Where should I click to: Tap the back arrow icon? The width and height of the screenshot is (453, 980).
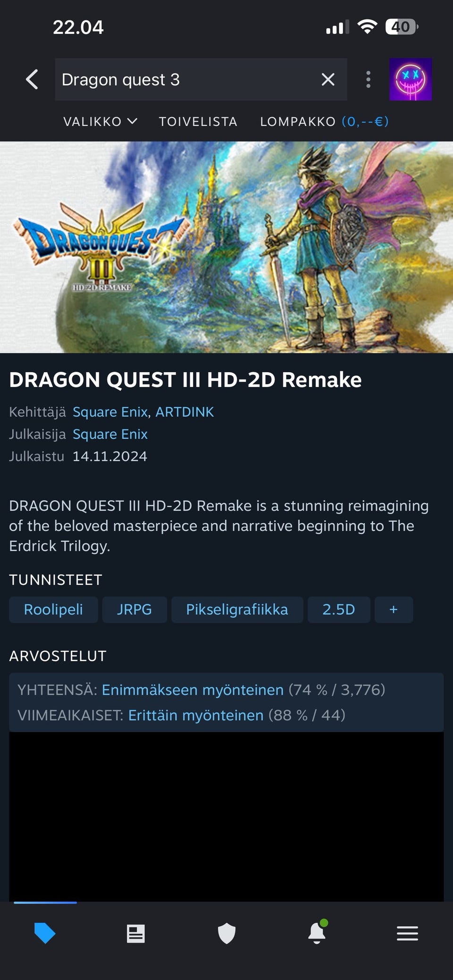tap(32, 79)
